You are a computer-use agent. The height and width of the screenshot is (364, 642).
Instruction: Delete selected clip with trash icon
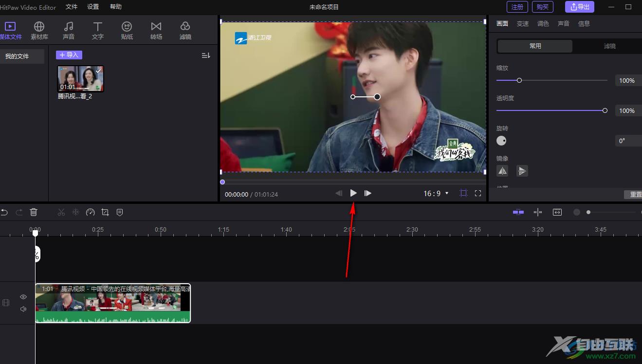34,212
